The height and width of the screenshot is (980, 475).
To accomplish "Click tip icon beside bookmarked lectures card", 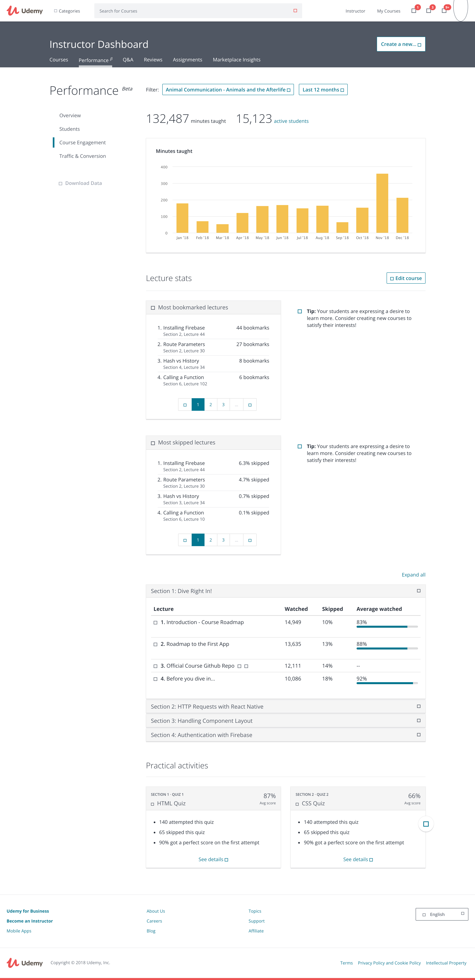I will coord(300,311).
